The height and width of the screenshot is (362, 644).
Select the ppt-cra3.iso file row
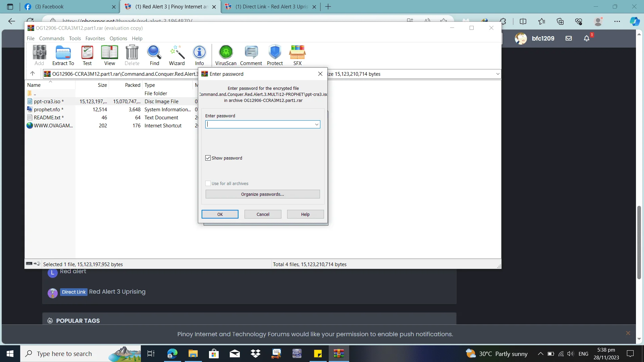(111, 101)
